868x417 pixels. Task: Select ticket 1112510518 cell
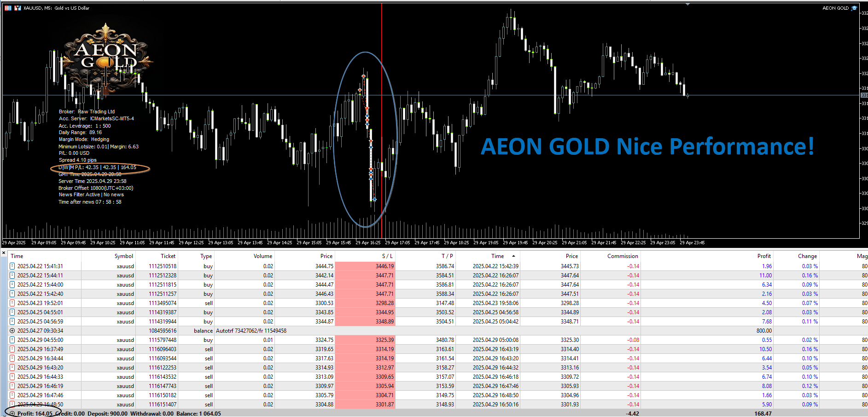162,266
